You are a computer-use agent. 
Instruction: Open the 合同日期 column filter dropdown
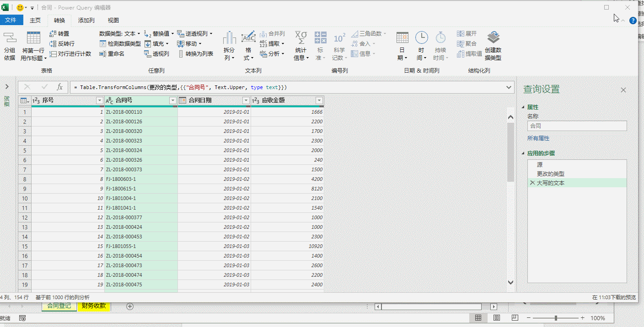(x=246, y=100)
